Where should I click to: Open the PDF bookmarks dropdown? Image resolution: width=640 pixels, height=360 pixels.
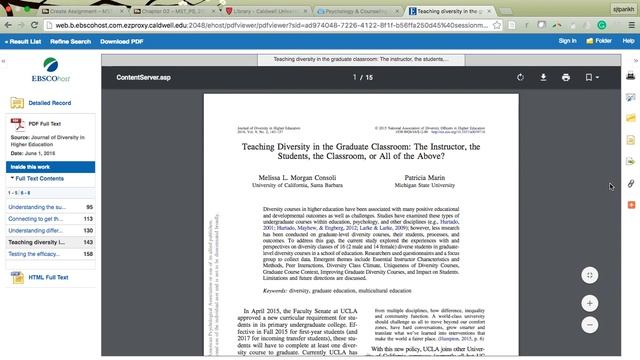[x=592, y=77]
